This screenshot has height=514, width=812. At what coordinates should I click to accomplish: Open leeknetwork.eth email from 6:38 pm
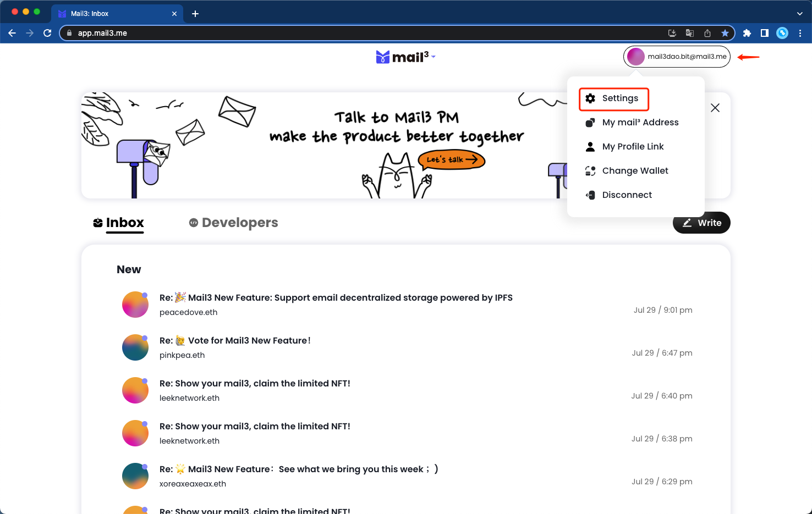click(x=407, y=433)
